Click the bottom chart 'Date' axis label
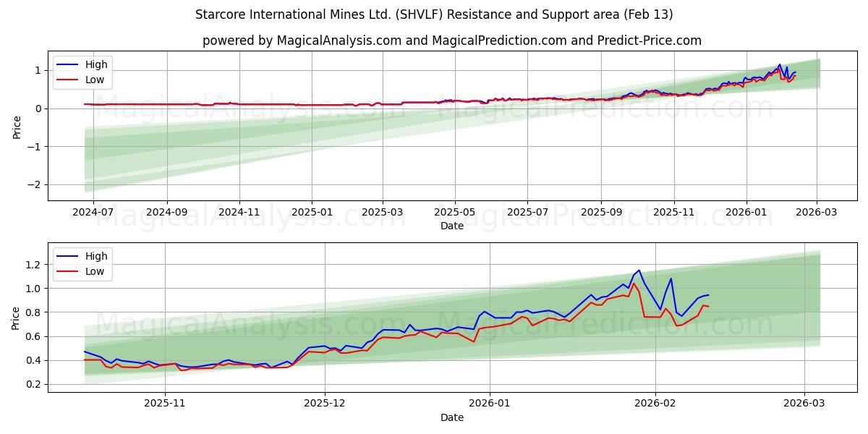 tap(452, 417)
